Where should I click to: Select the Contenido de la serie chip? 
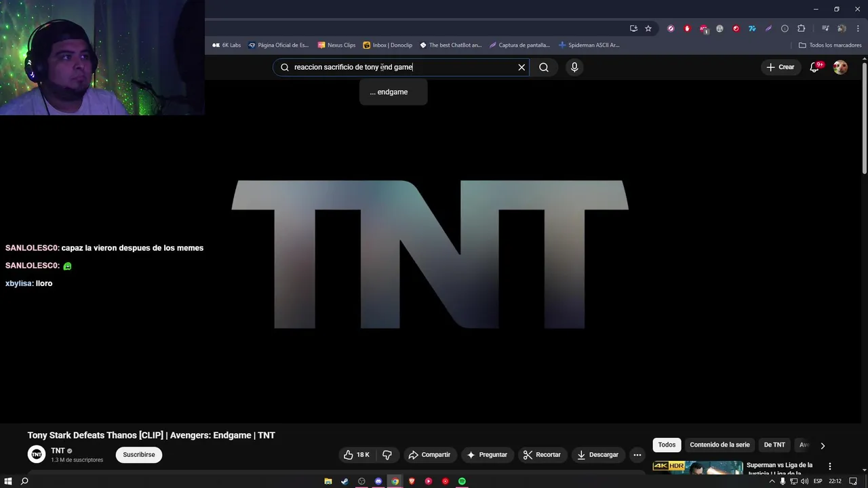pyautogui.click(x=719, y=445)
